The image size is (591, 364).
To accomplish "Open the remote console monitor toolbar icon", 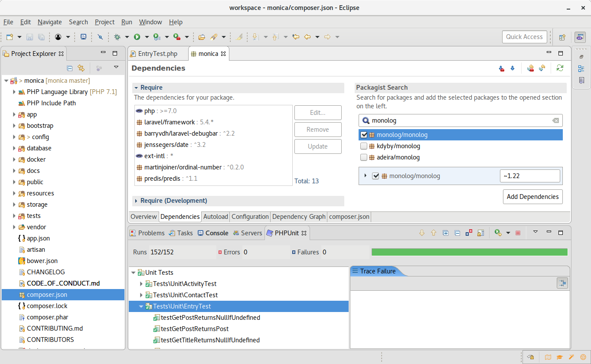I will click(84, 37).
